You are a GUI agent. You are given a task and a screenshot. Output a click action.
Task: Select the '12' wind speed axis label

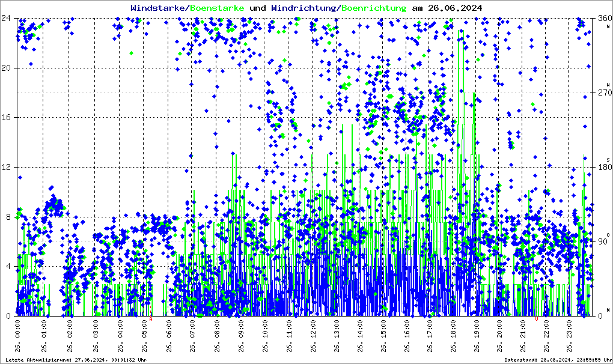[6, 167]
